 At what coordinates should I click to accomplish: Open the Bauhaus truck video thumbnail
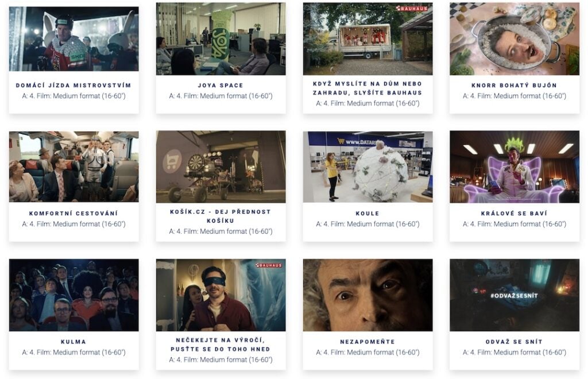[x=368, y=38]
